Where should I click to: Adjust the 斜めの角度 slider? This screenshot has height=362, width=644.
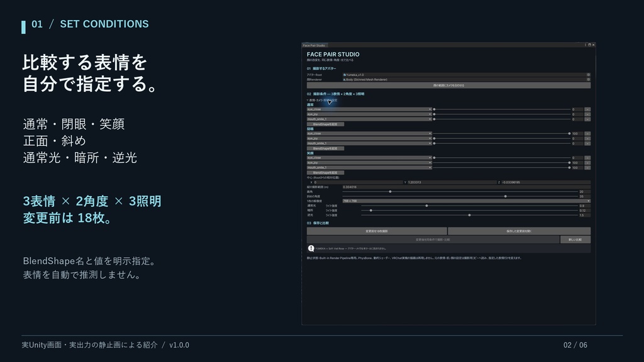(460, 196)
